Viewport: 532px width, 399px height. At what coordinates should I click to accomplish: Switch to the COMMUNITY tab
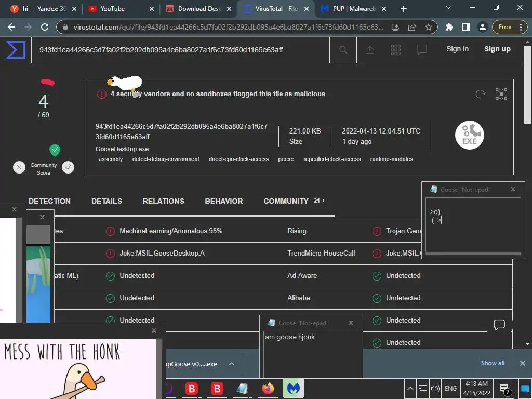286,201
